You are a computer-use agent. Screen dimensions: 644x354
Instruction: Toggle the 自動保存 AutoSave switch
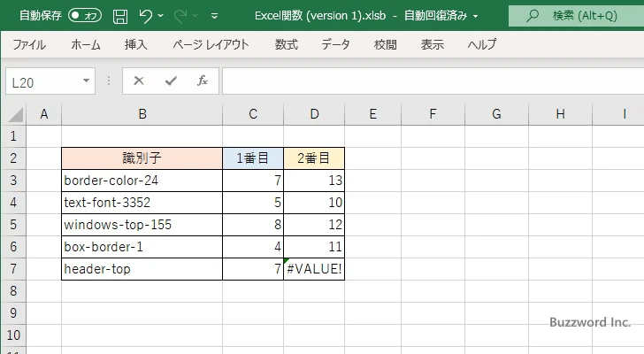[x=85, y=16]
